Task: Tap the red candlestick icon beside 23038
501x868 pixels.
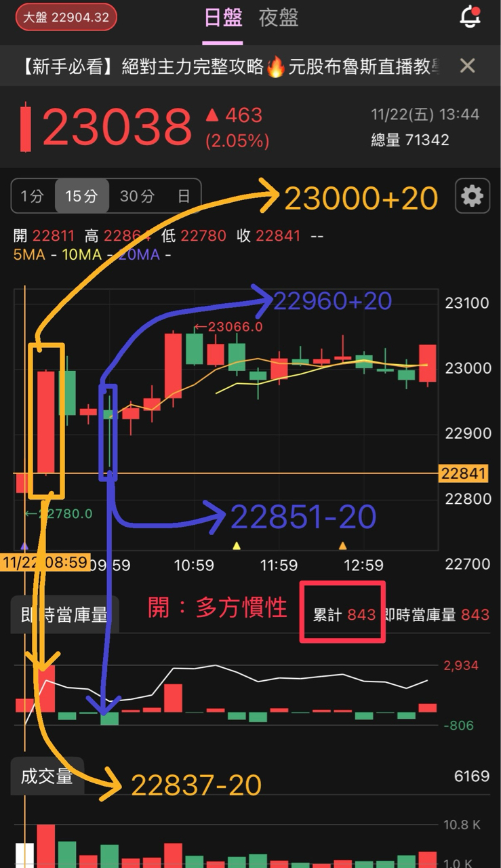Action: [x=26, y=127]
